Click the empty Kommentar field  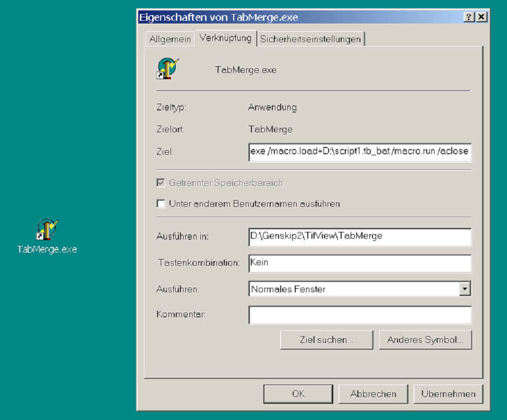[x=359, y=315]
